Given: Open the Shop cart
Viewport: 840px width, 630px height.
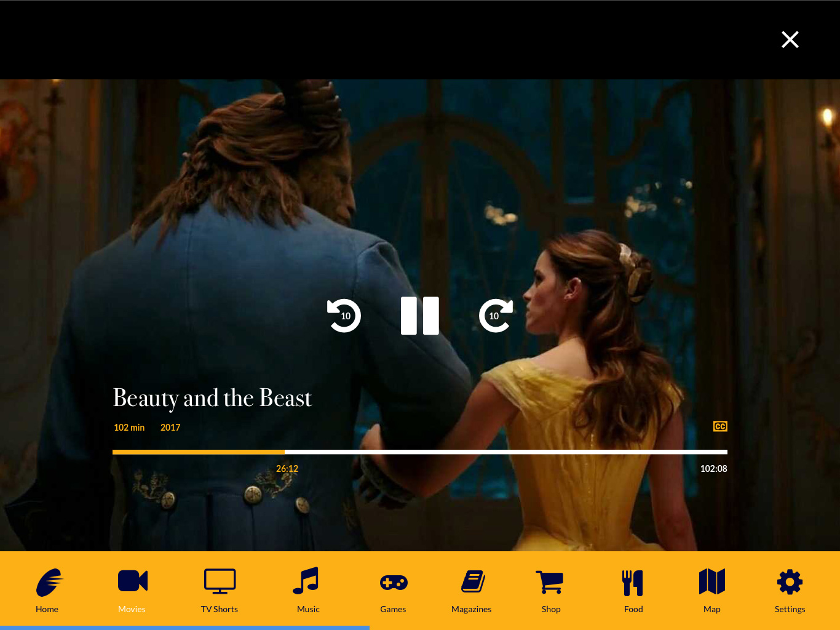Looking at the screenshot, I should pos(551,591).
